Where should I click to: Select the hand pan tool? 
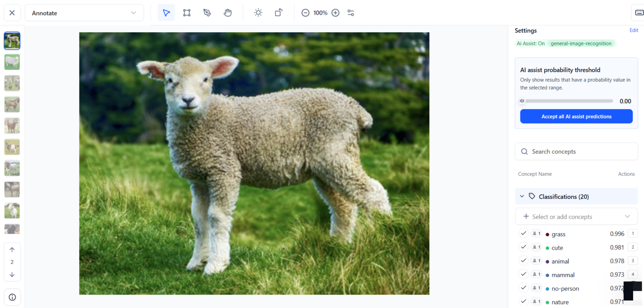(228, 13)
